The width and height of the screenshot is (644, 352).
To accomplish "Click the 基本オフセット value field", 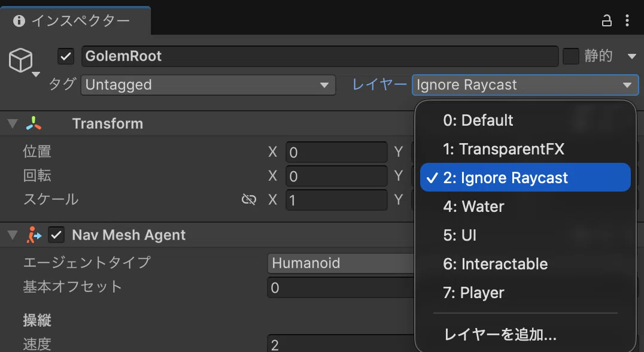I will [x=341, y=287].
